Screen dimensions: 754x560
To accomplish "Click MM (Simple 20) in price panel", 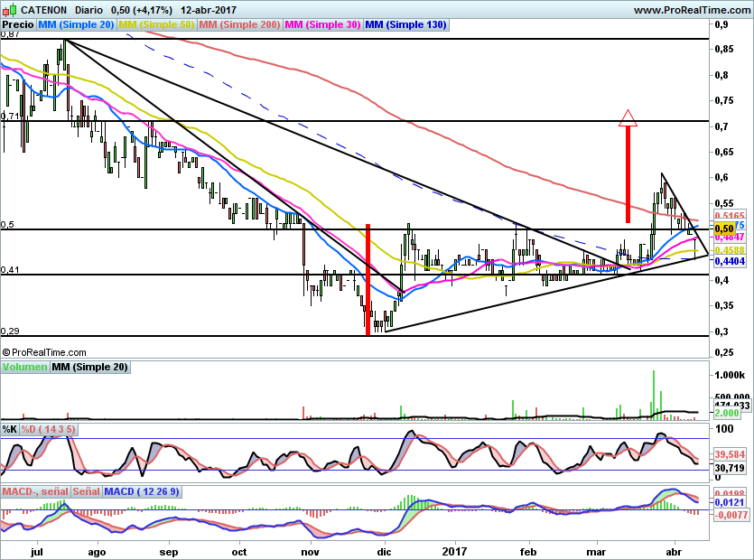I will pos(76,24).
